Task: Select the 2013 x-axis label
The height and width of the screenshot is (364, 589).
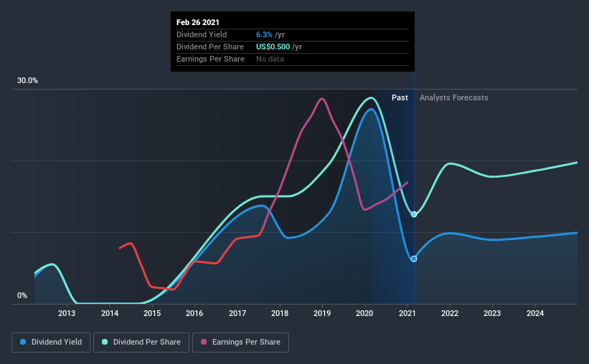Action: [67, 313]
